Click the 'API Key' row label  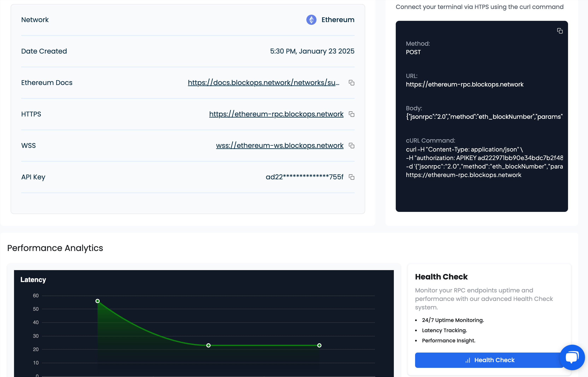click(33, 177)
